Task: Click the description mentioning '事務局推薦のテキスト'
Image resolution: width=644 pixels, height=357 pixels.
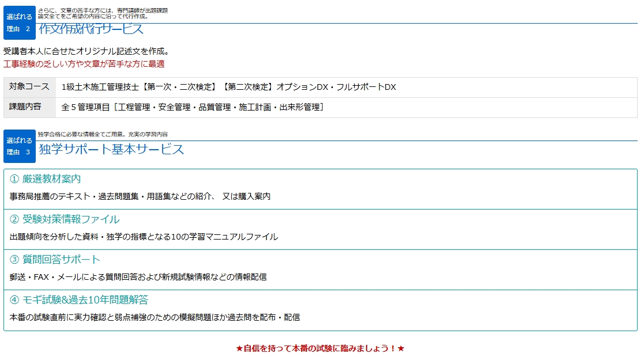Action: (140, 196)
